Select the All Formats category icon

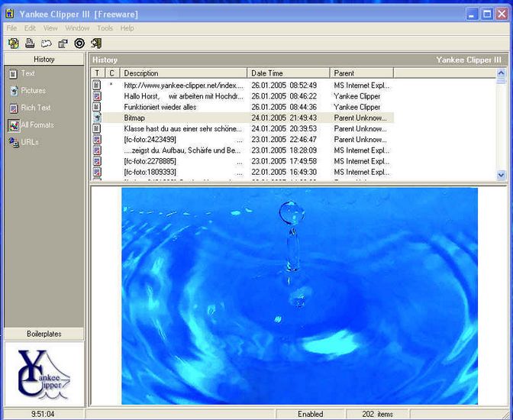pos(14,125)
